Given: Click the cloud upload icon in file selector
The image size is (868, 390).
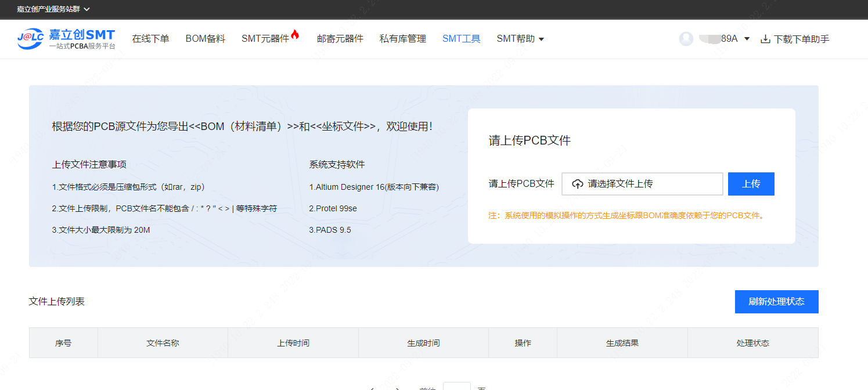Looking at the screenshot, I should [577, 184].
